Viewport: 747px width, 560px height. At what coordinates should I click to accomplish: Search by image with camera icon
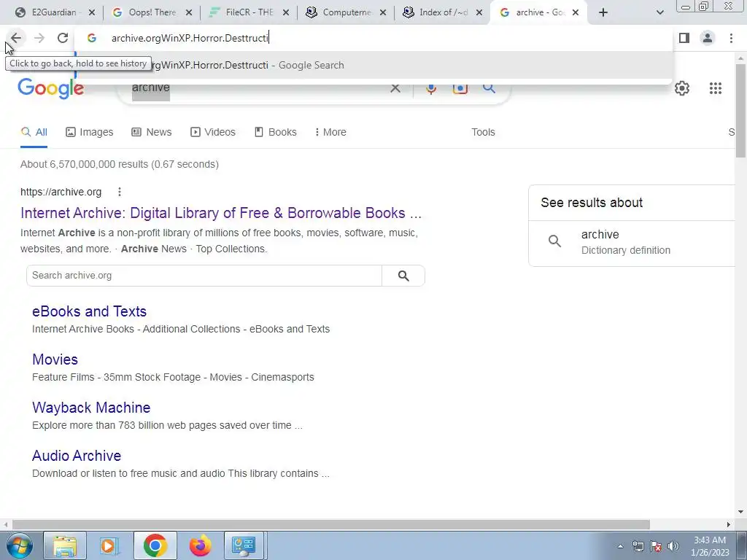(x=460, y=88)
